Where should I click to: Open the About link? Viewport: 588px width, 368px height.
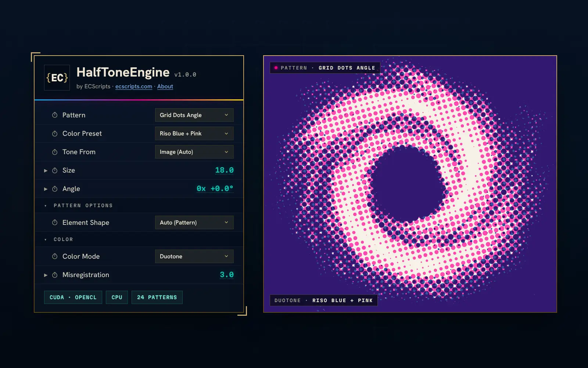[165, 86]
